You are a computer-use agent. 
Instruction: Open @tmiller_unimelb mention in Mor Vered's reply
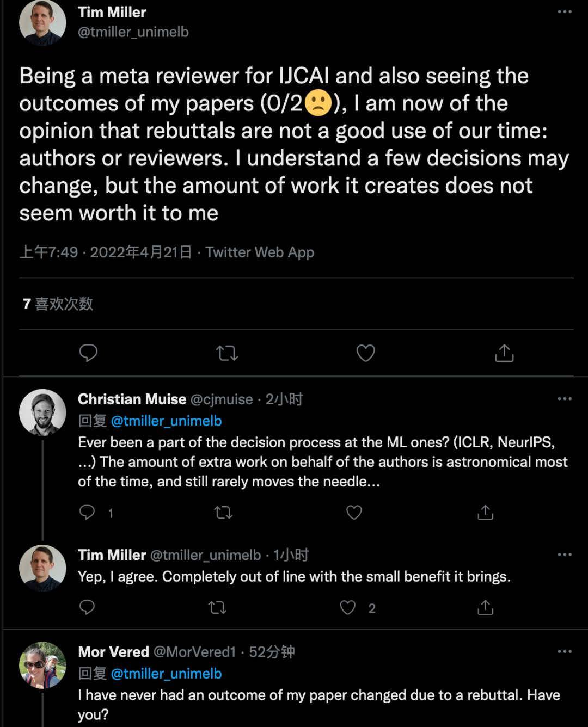(166, 674)
